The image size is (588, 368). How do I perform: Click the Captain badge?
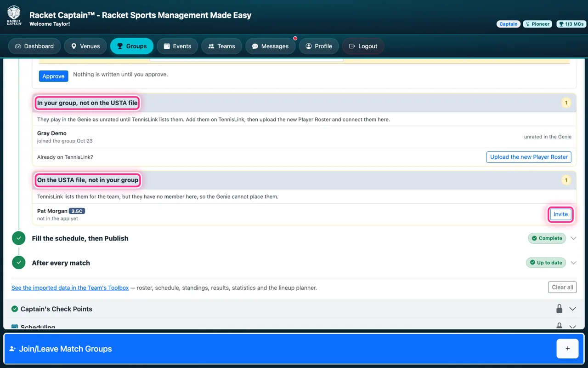tap(509, 24)
